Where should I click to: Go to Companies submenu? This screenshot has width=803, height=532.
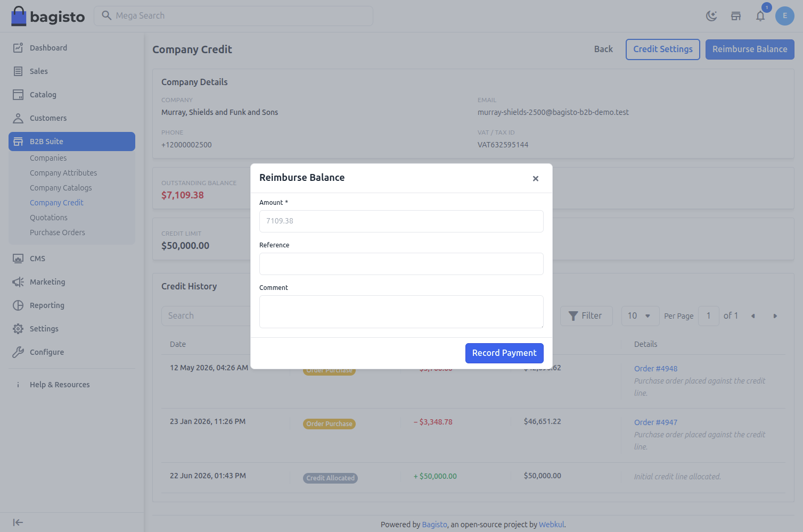[x=48, y=158]
